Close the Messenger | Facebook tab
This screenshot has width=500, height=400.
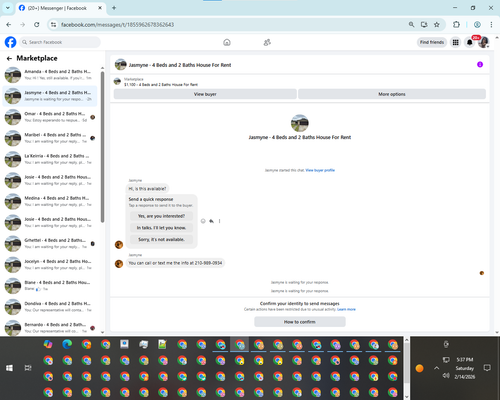100,8
